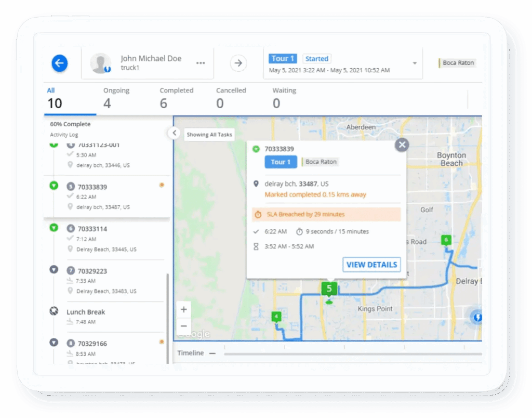Viewport: 532px width, 418px height.
Task: Click the green status icon beside 70333114
Action: (x=54, y=228)
